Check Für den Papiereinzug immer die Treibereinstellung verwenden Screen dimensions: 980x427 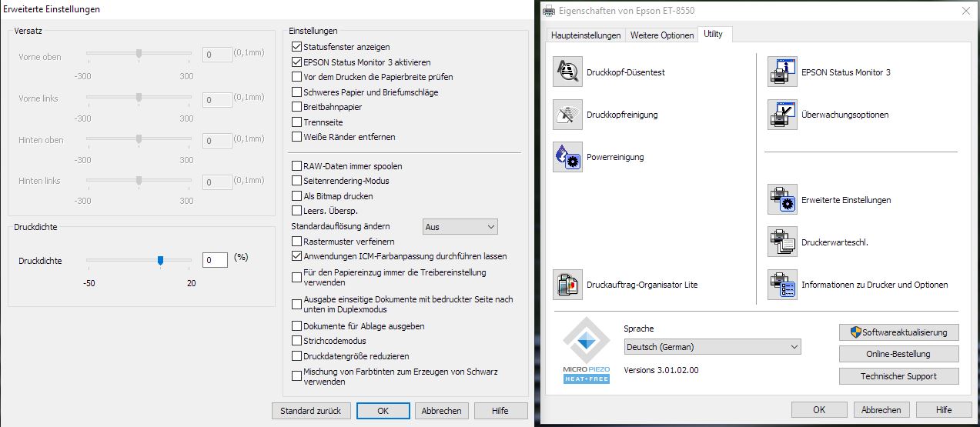(x=297, y=277)
